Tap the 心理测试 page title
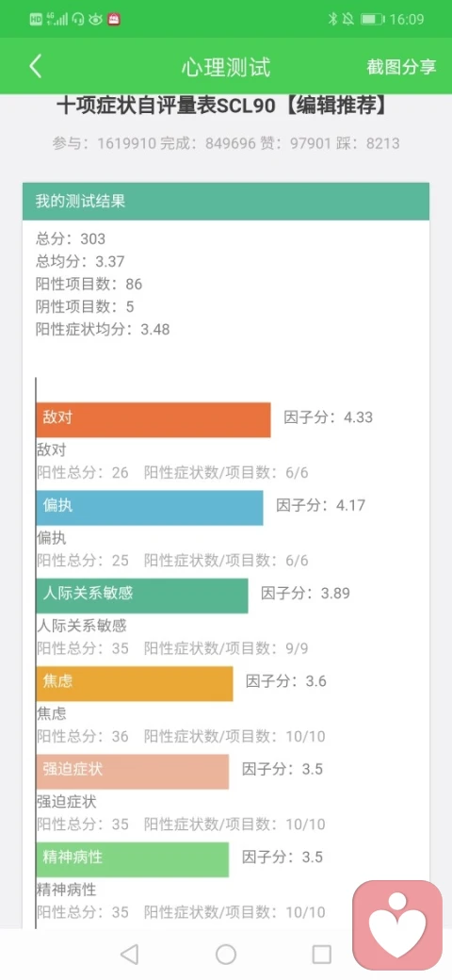452x980 pixels. [226, 67]
